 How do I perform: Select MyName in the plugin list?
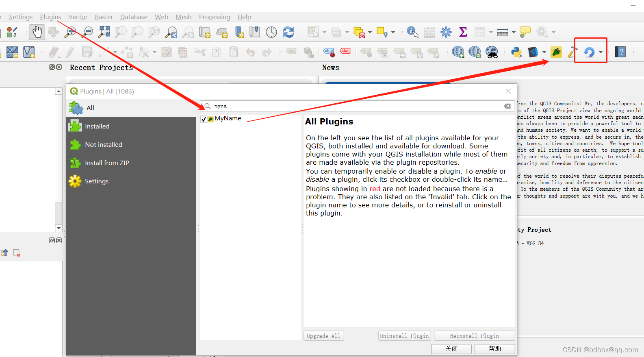[x=228, y=118]
